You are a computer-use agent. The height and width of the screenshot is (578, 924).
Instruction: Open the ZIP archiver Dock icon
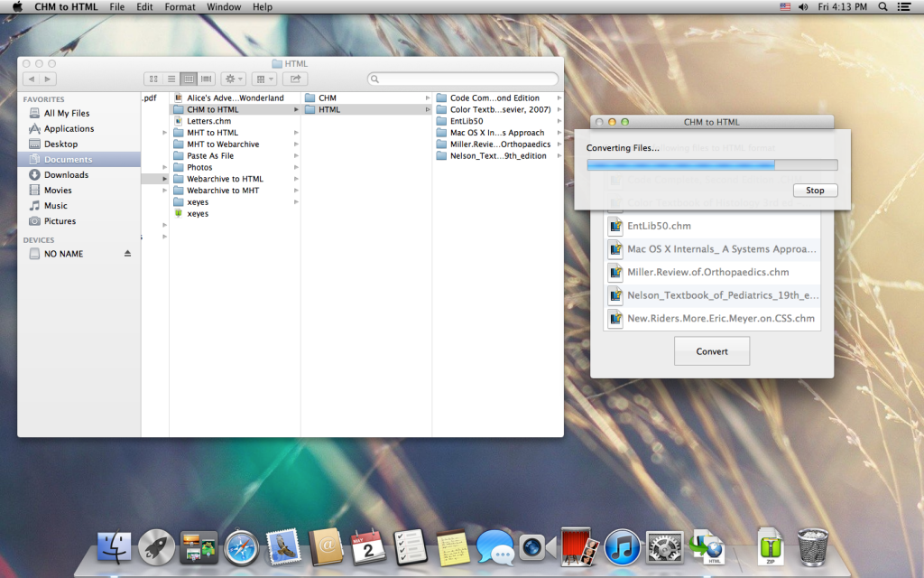pos(771,546)
